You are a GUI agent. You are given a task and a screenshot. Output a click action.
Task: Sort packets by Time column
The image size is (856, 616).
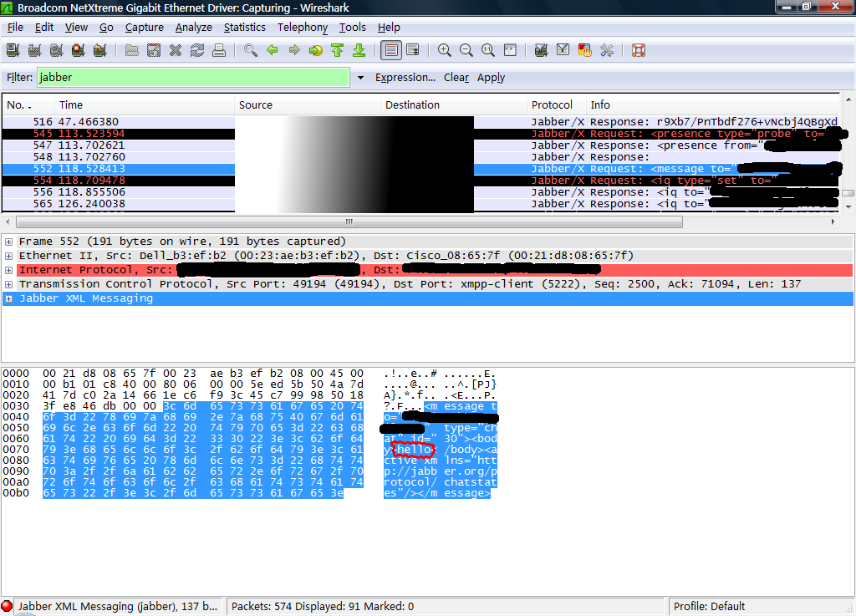(x=145, y=104)
